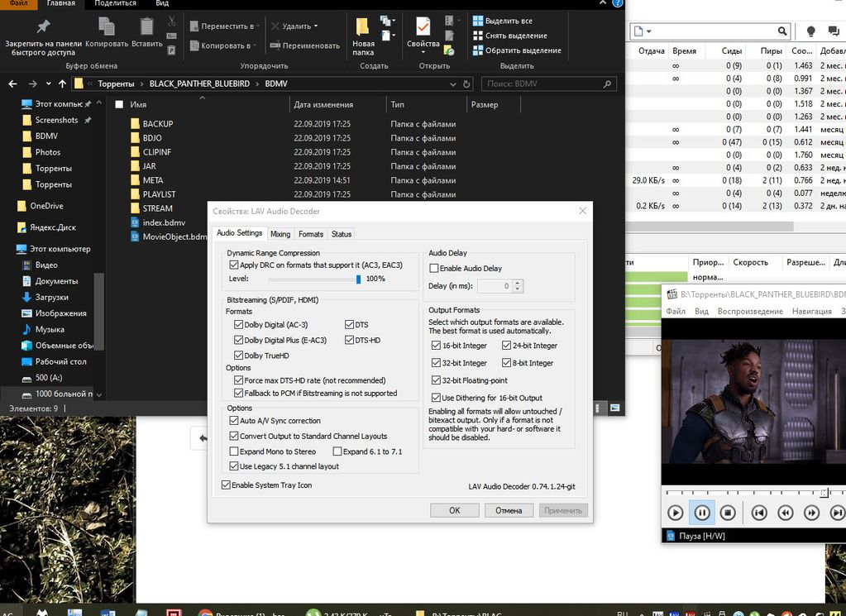846x616 pixels.
Task: Click the Pin to Quick Access icon
Action: 43,27
